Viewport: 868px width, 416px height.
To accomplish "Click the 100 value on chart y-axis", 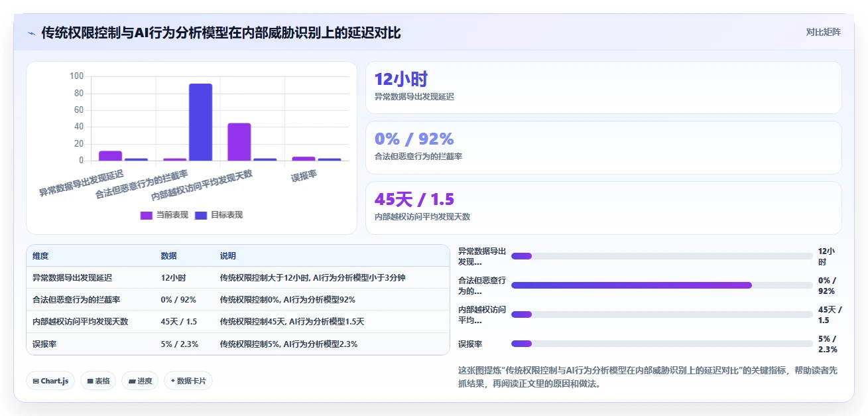I will [76, 76].
